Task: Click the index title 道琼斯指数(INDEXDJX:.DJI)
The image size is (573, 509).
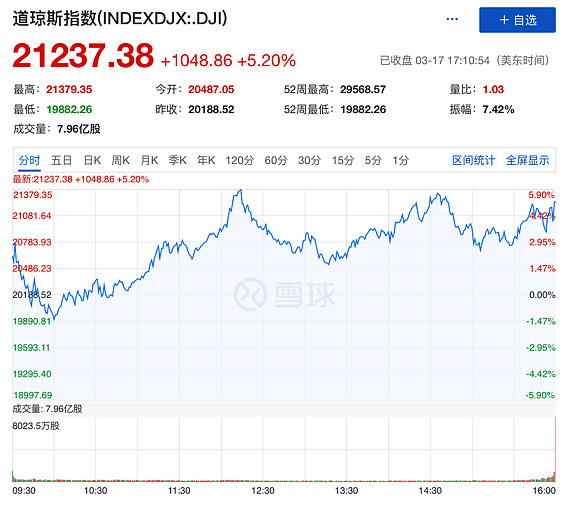Action: pyautogui.click(x=120, y=19)
